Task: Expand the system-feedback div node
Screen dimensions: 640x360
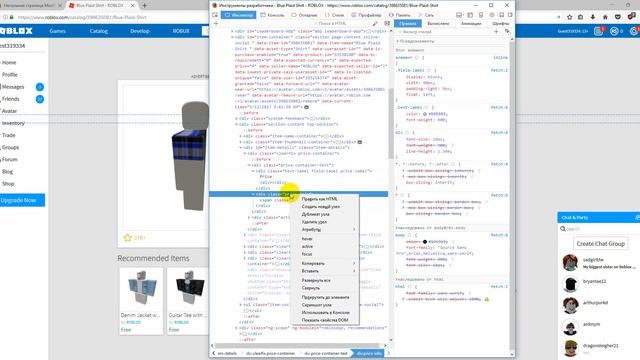Action: click(237, 118)
